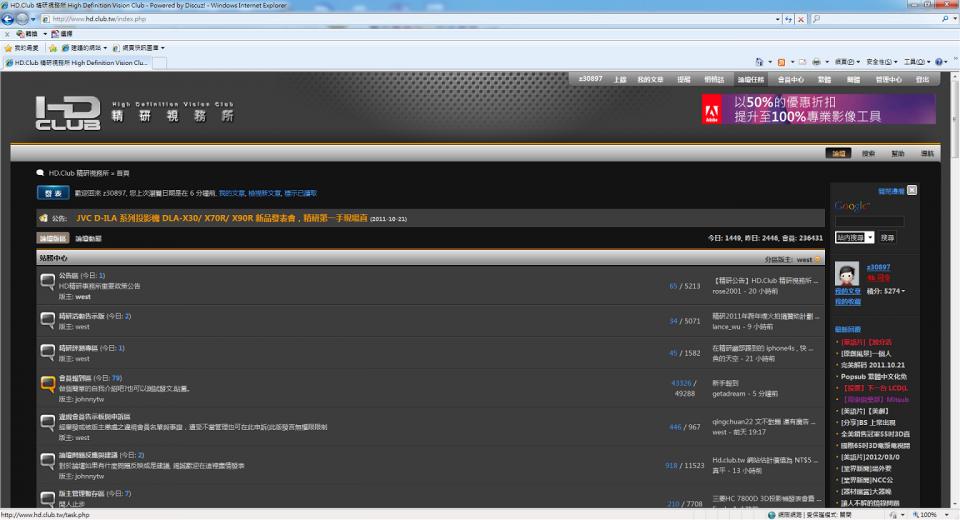
Task: Click the speech bubble icon in breadcrumb
Action: click(40, 173)
